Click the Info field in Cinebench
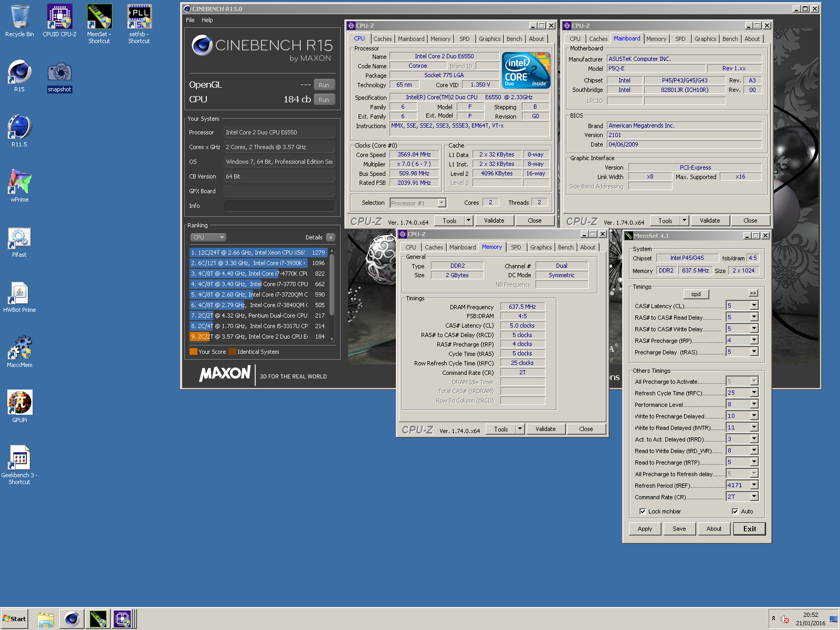840x630 pixels. tap(279, 206)
